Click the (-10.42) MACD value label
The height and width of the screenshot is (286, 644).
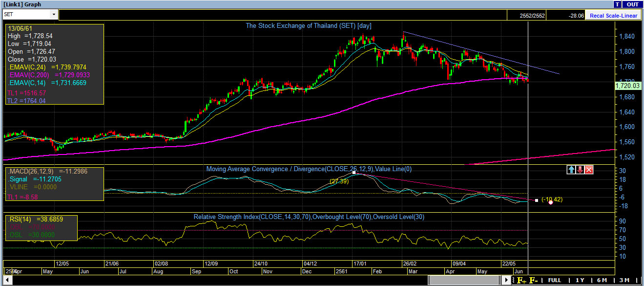552,199
